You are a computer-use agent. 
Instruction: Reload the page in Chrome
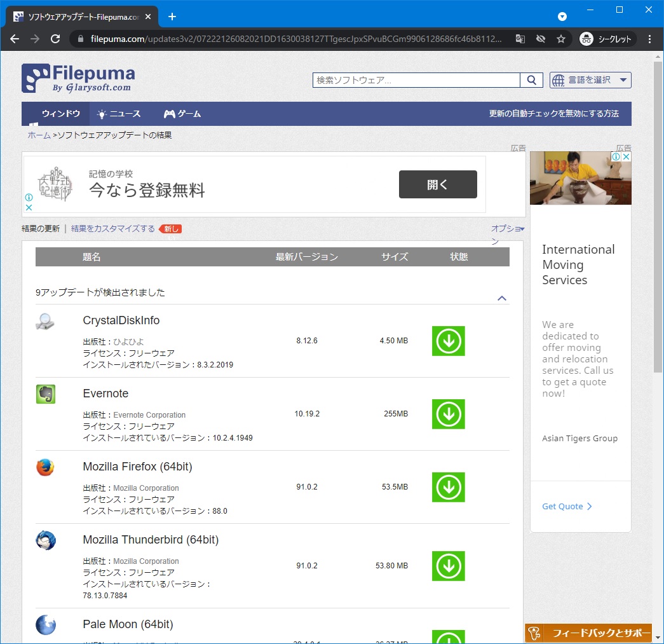coord(55,39)
